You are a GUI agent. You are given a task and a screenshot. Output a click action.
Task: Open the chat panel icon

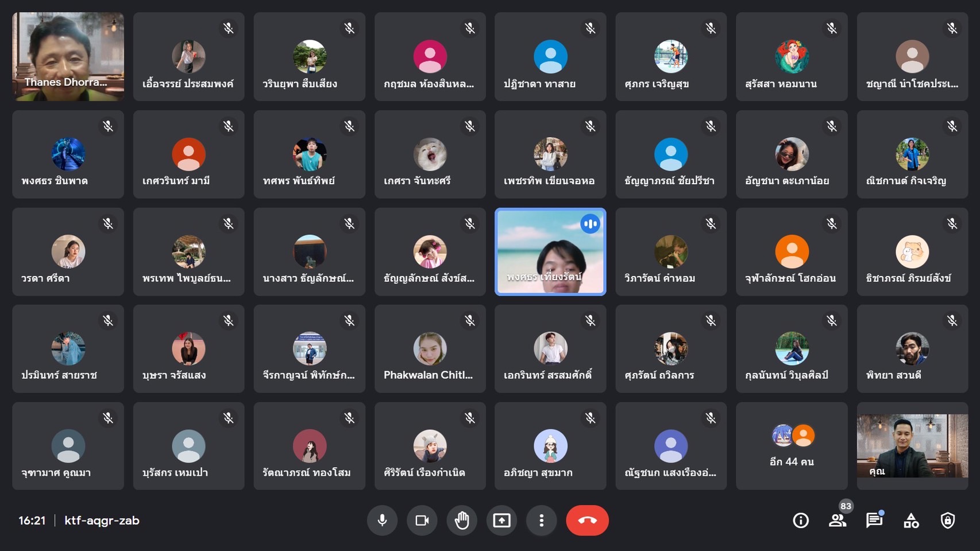click(874, 521)
